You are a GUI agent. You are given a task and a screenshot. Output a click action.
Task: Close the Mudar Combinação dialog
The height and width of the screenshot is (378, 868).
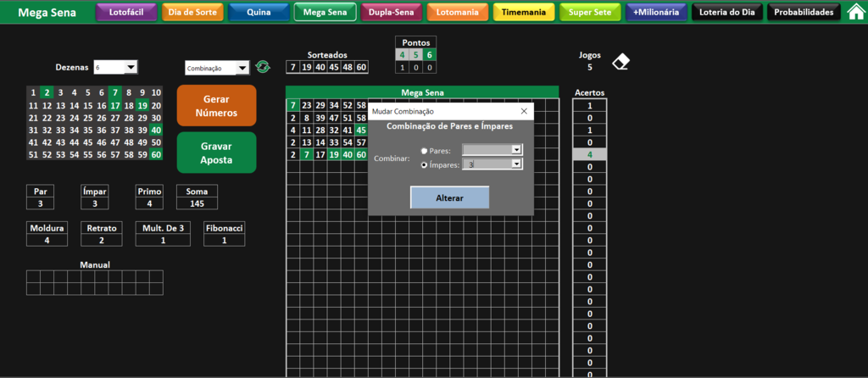point(524,111)
